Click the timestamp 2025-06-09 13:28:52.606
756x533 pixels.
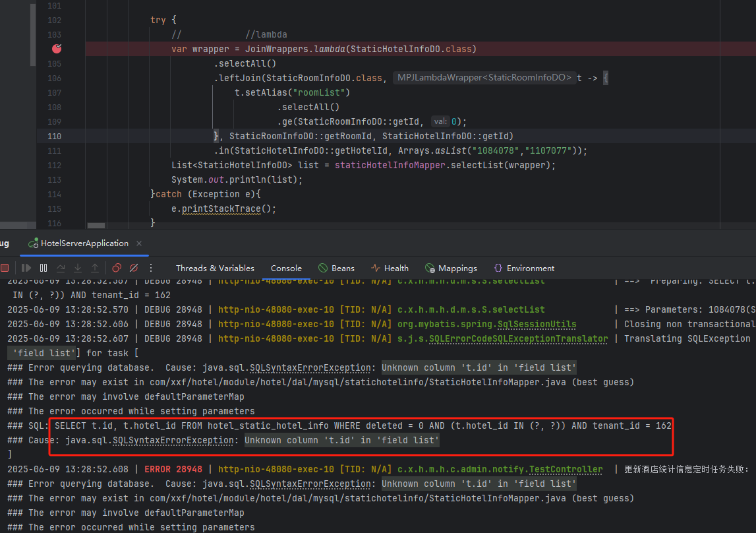(x=68, y=324)
